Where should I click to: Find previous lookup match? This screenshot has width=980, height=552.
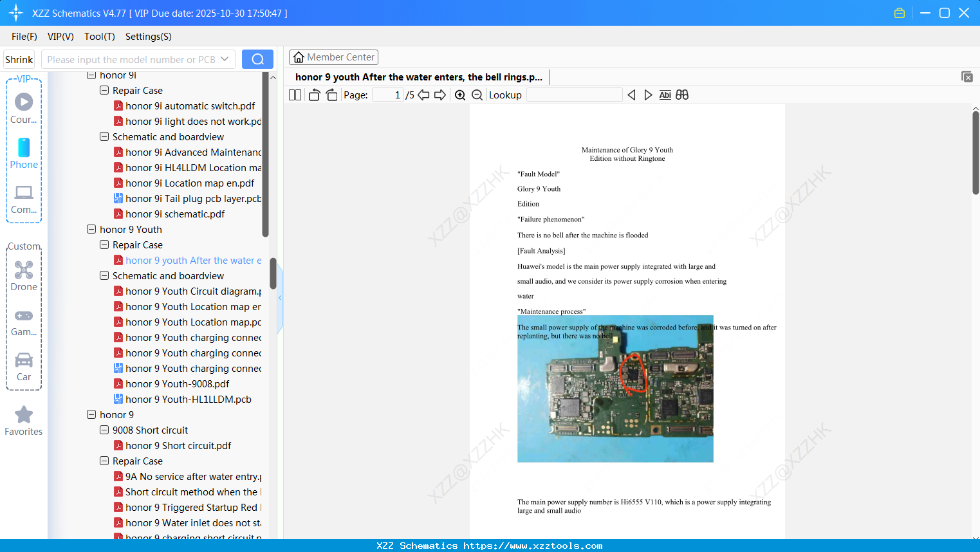coord(631,95)
